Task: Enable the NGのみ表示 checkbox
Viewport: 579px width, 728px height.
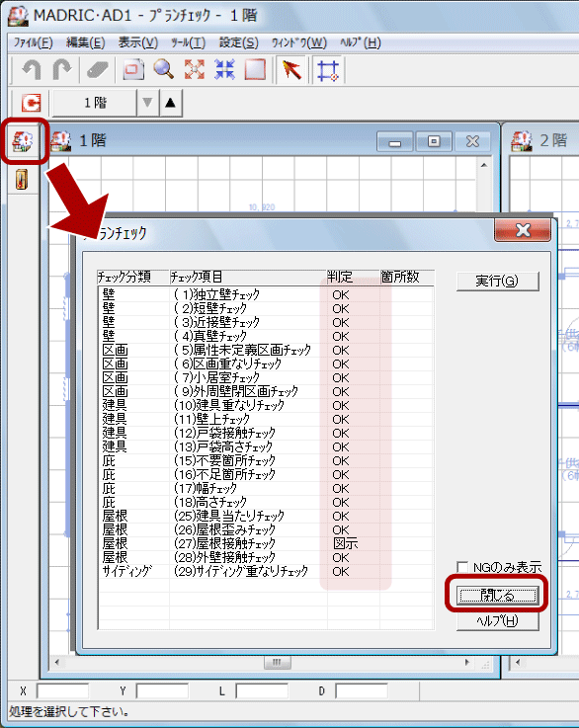Action: tap(462, 567)
